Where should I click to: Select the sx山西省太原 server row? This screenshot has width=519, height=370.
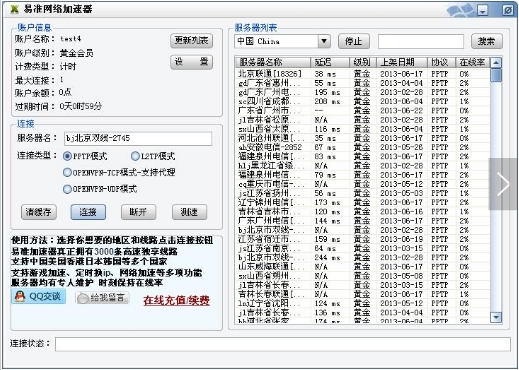click(363, 129)
